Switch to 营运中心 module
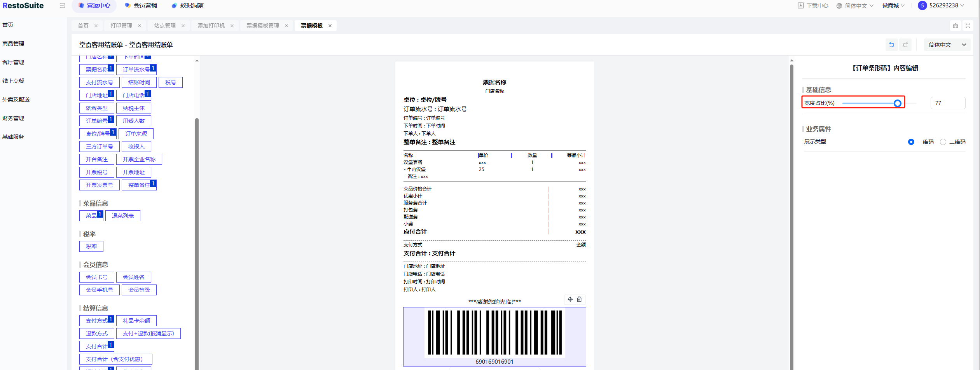Screen dimensions: 980x370 (x=94, y=5)
